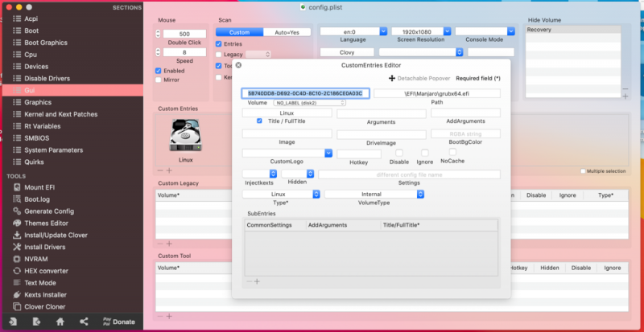Select the Custom scan segment
The image size is (644, 332).
tap(239, 32)
